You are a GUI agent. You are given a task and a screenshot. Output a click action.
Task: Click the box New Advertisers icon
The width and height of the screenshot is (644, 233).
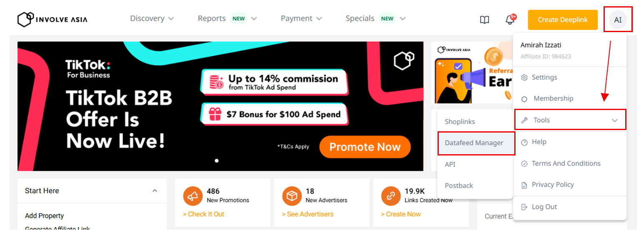pyautogui.click(x=291, y=196)
